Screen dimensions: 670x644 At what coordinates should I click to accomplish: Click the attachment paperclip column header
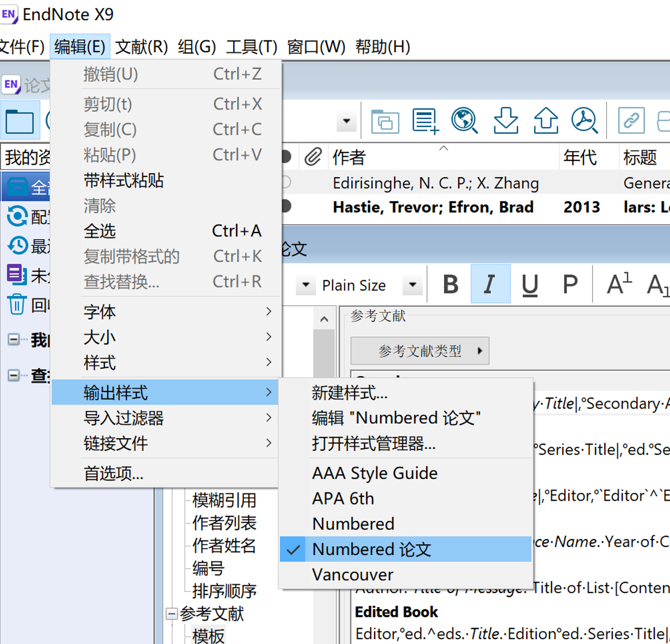313,157
